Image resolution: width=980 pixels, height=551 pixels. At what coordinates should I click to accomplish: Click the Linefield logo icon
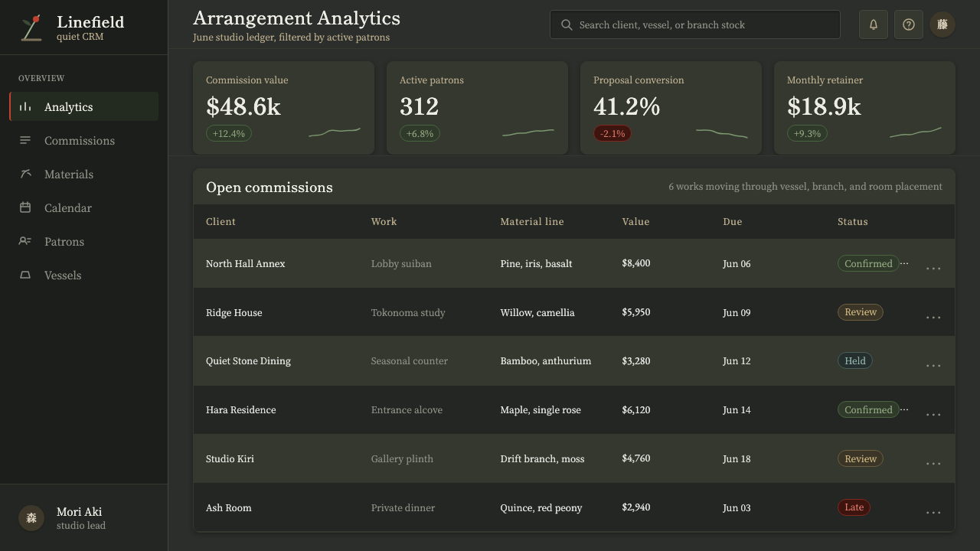(x=31, y=28)
